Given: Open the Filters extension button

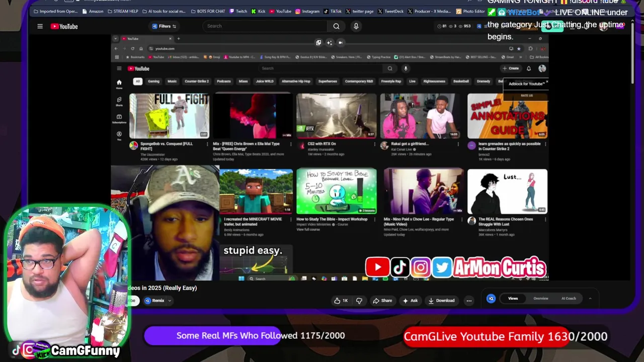Looking at the screenshot, I should pos(164,26).
